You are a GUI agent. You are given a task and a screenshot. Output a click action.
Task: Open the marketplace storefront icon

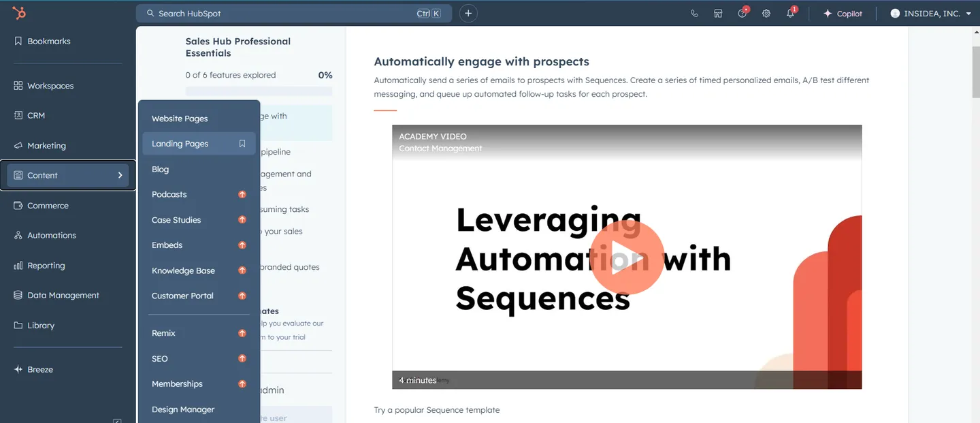[718, 14]
